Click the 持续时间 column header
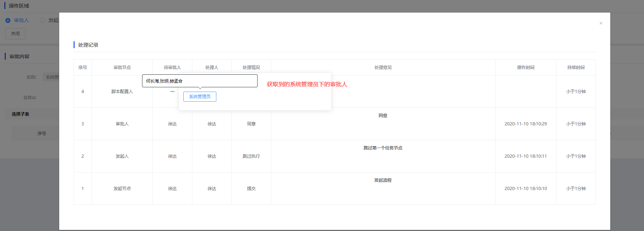Screen dimensions: 644x231 (x=576, y=68)
